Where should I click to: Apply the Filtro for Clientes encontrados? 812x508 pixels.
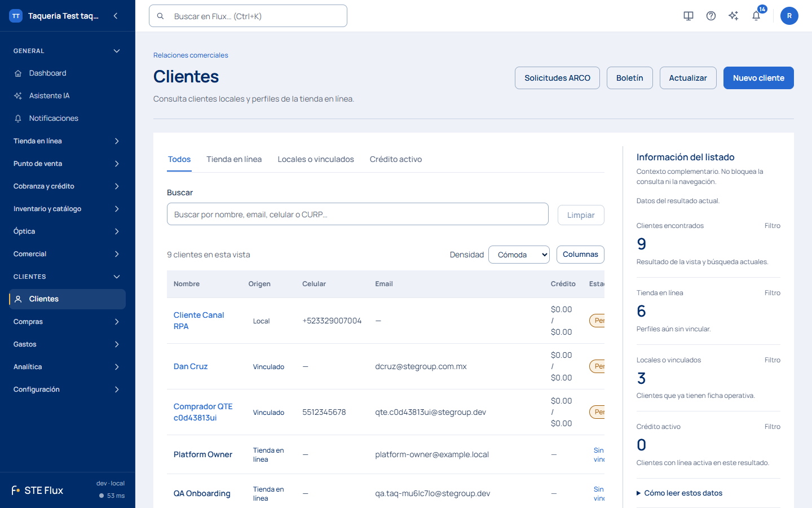click(773, 226)
